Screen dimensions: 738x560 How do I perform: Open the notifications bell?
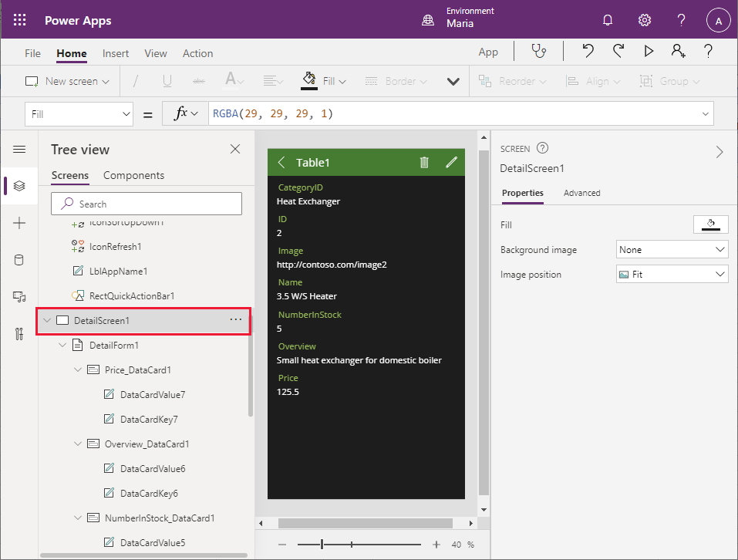(608, 21)
